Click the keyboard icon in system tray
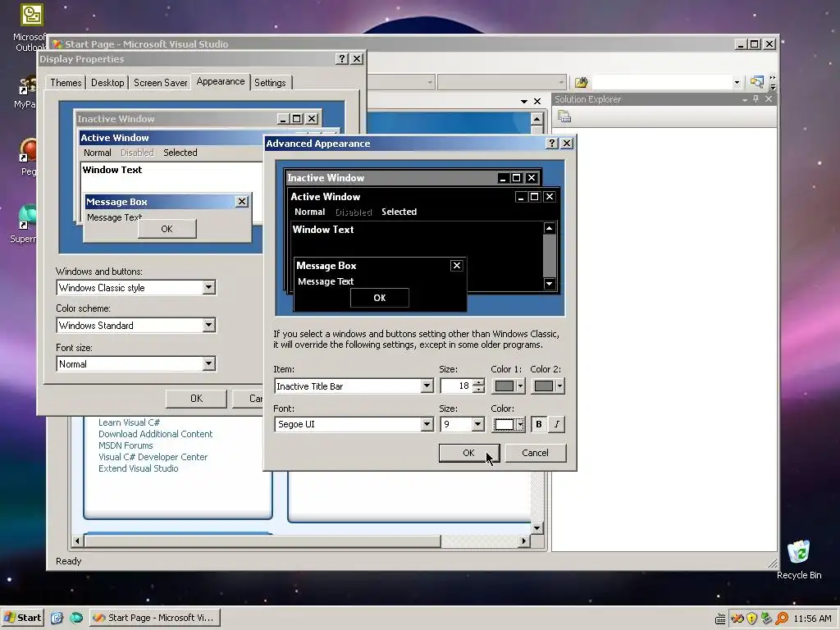This screenshot has height=630, width=840. [720, 619]
